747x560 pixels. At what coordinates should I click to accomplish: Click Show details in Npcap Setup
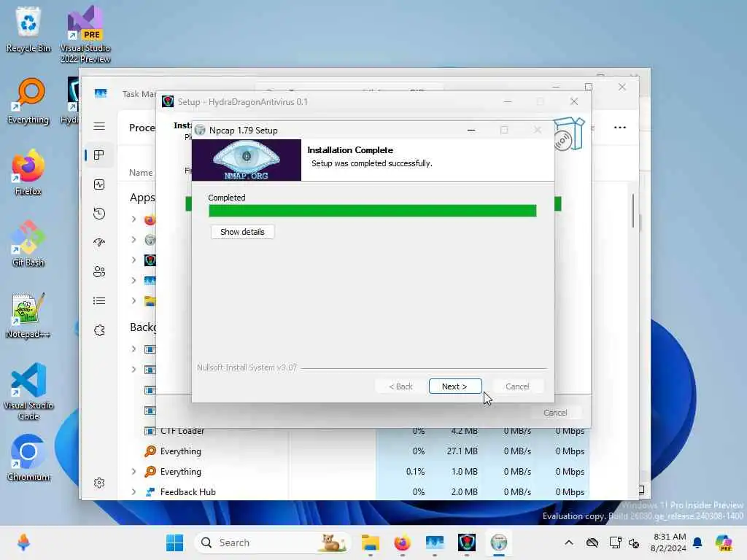[x=242, y=232]
